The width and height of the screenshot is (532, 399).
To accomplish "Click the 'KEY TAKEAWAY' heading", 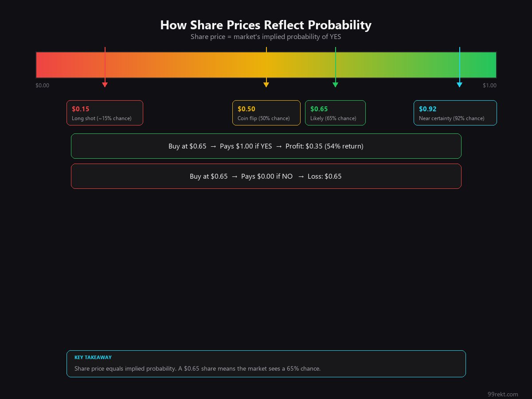I will [93, 357].
